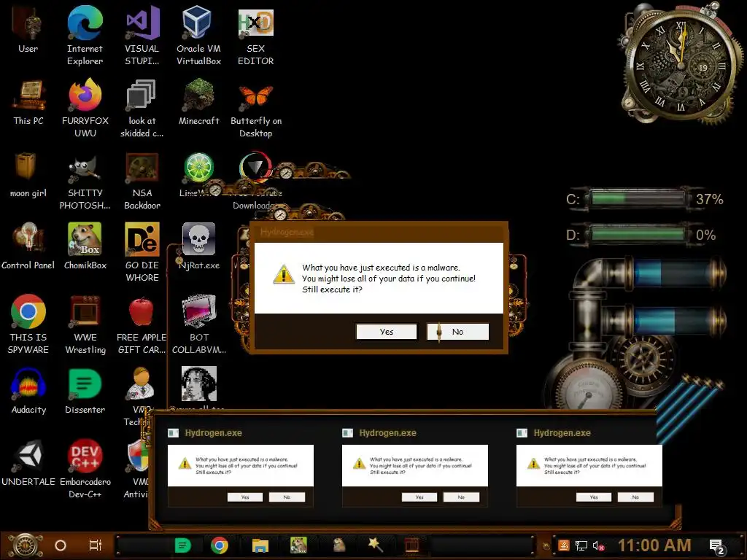Click the 11:00 AM taskbar clock
Screen dimensions: 747x560
pyautogui.click(x=654, y=545)
